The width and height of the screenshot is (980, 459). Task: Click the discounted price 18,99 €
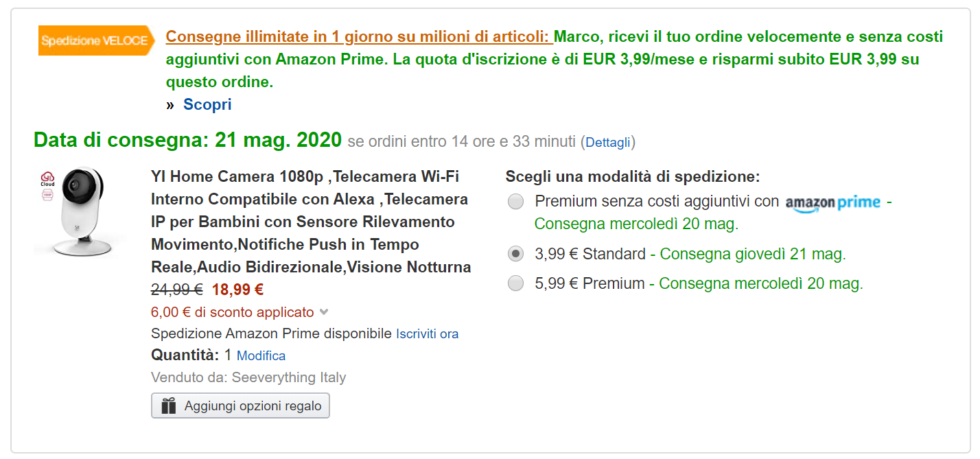point(237,289)
